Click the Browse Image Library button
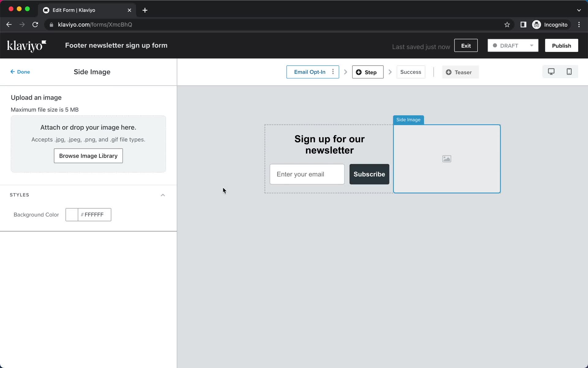 tap(88, 155)
